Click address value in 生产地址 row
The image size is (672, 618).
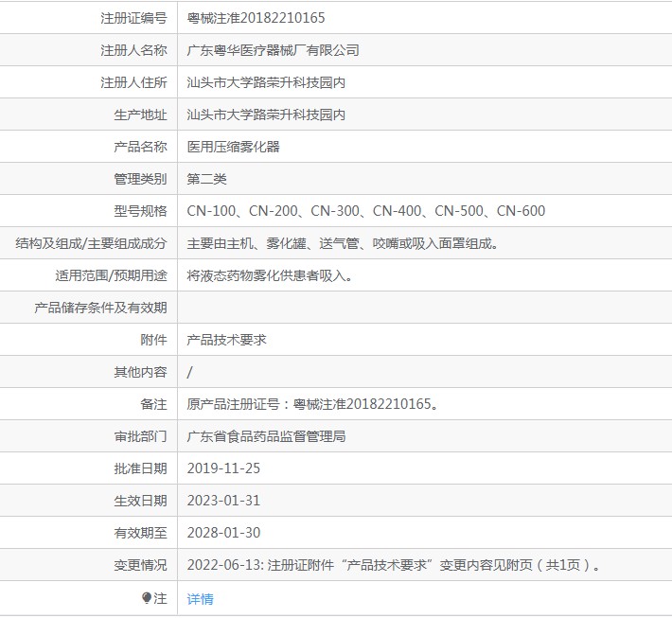pyautogui.click(x=266, y=115)
